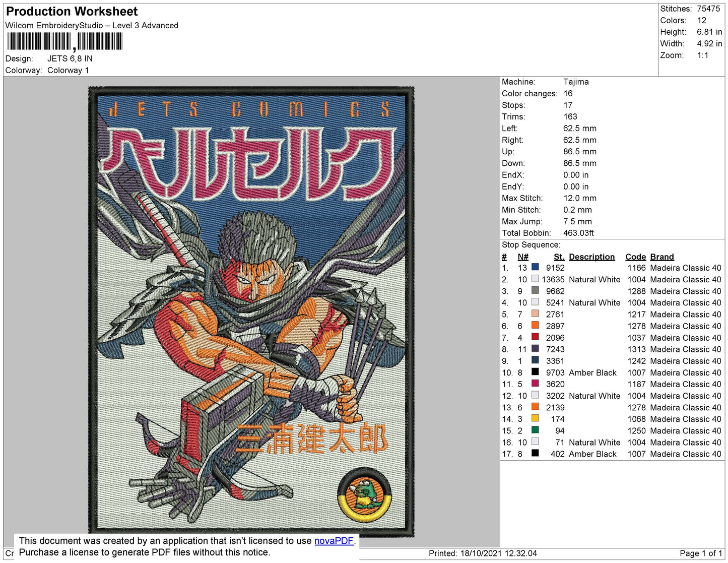
Task: Click code '1166' in stop 1
Action: pos(636,268)
